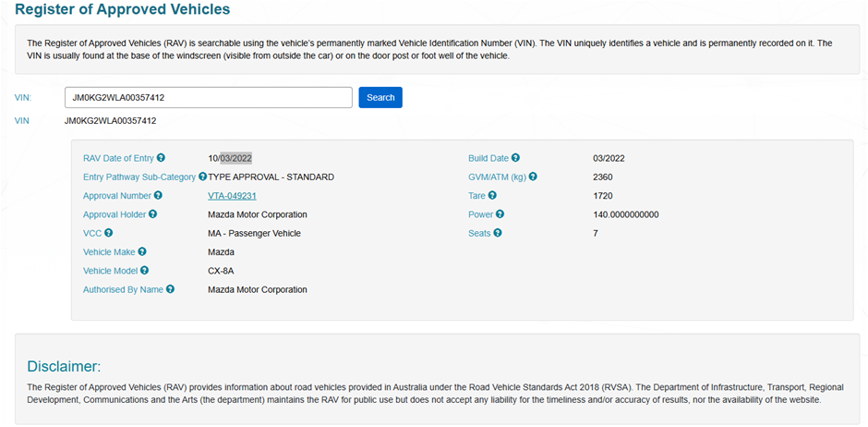Click the help icon beside RAV Date of Entry

coord(161,158)
